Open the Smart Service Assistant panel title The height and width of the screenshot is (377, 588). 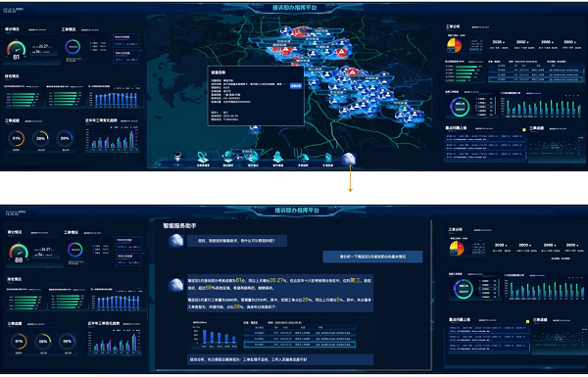point(179,225)
